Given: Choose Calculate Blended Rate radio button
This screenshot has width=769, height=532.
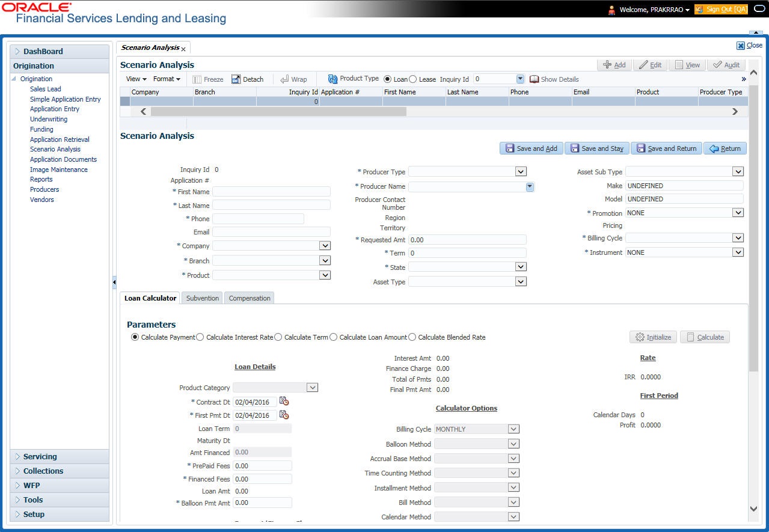Looking at the screenshot, I should tap(412, 337).
